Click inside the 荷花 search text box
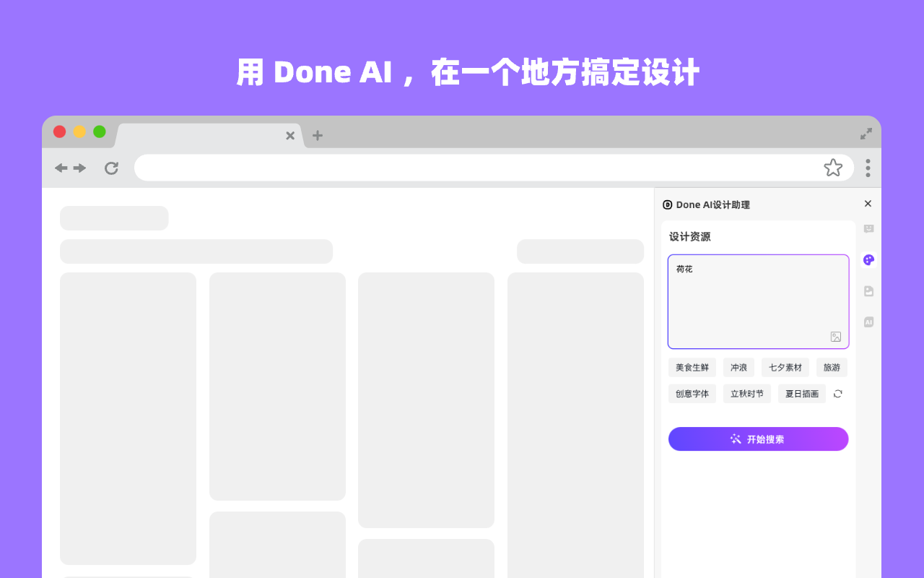924x578 pixels. [x=758, y=300]
